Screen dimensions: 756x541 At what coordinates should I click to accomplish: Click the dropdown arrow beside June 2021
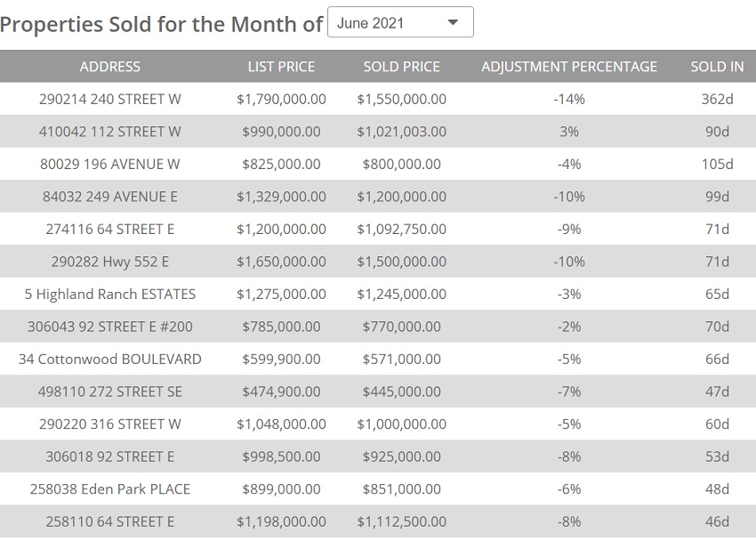tap(453, 23)
